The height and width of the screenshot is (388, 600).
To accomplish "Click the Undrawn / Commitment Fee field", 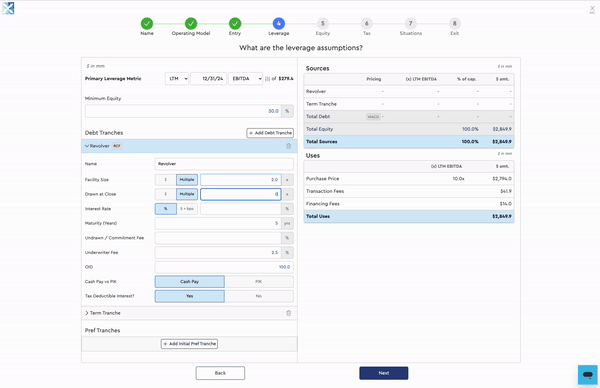I will click(x=218, y=238).
